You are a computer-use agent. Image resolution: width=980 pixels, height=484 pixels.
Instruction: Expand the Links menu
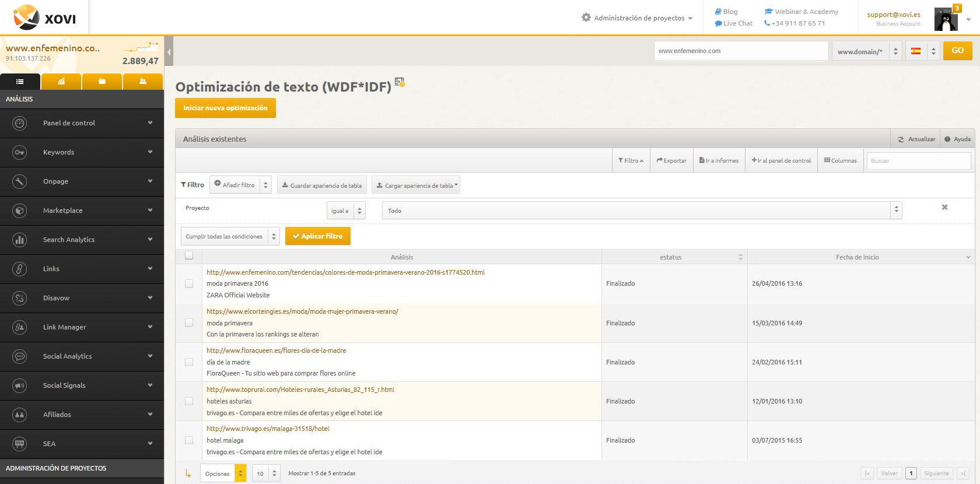pos(150,268)
